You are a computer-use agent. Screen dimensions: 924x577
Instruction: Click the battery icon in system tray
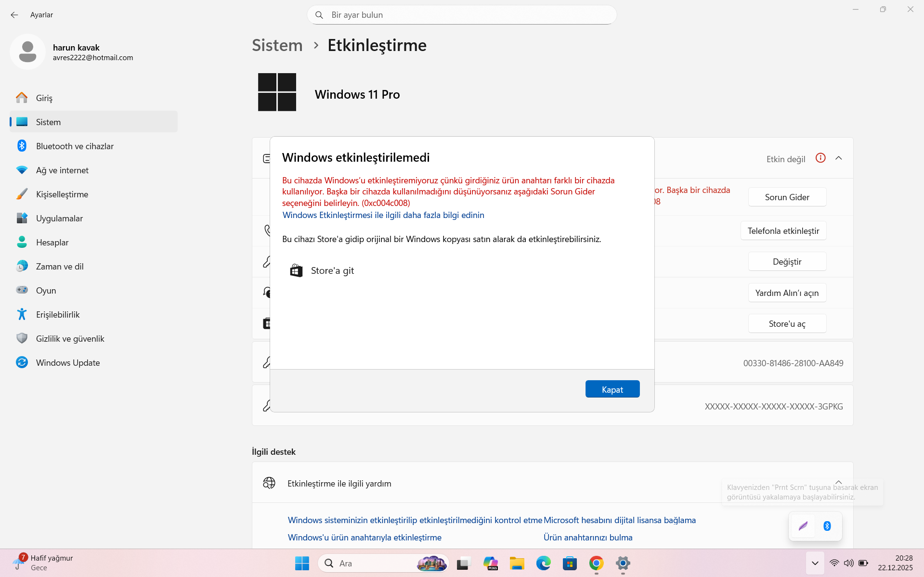tap(863, 563)
